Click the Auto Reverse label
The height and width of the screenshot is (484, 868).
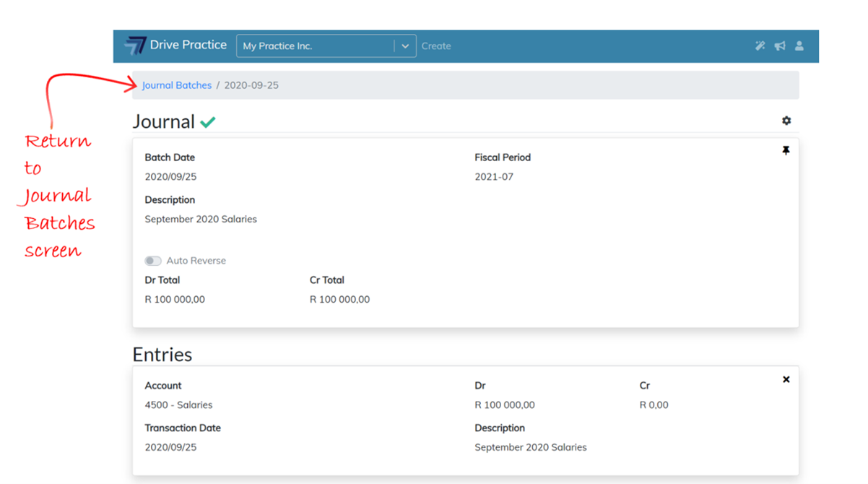coord(196,261)
